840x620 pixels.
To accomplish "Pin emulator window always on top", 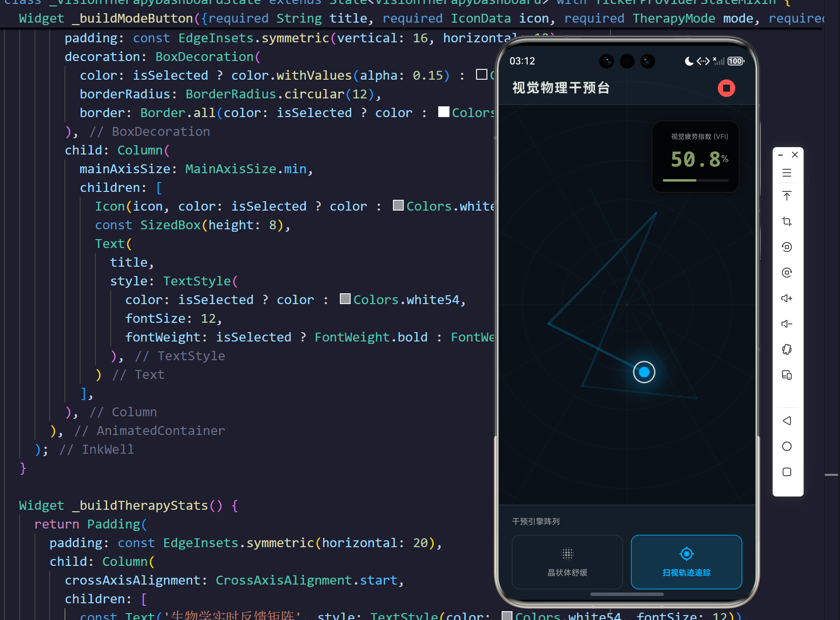I will pyautogui.click(x=787, y=196).
